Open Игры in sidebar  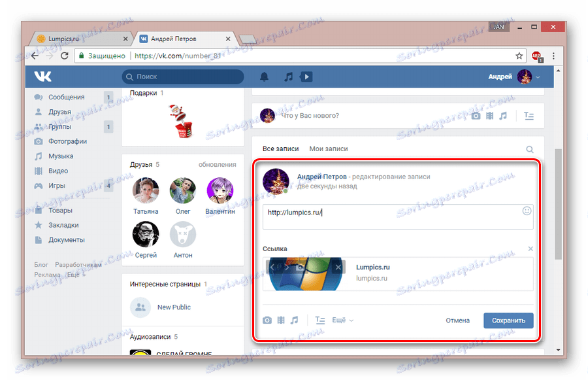[x=57, y=186]
